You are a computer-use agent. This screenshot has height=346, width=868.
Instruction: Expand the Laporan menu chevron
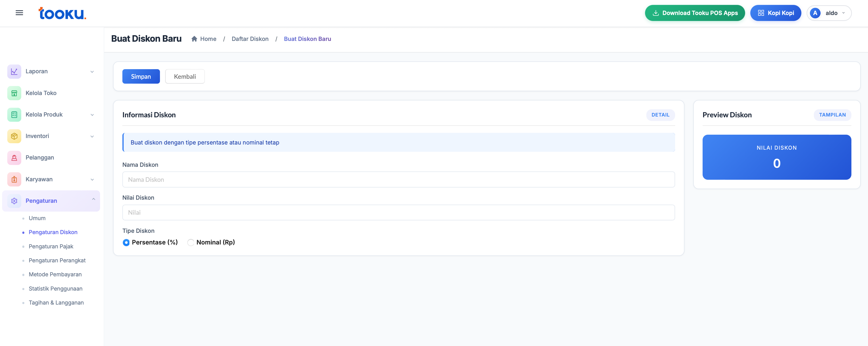[x=92, y=72]
